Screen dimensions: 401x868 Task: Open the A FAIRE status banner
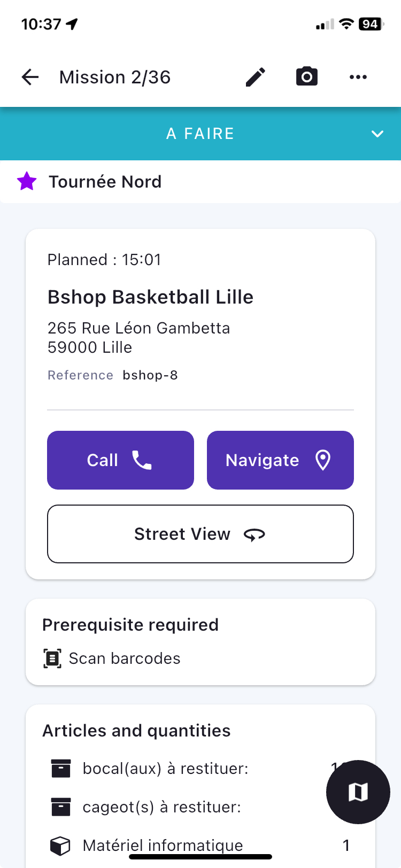200,134
